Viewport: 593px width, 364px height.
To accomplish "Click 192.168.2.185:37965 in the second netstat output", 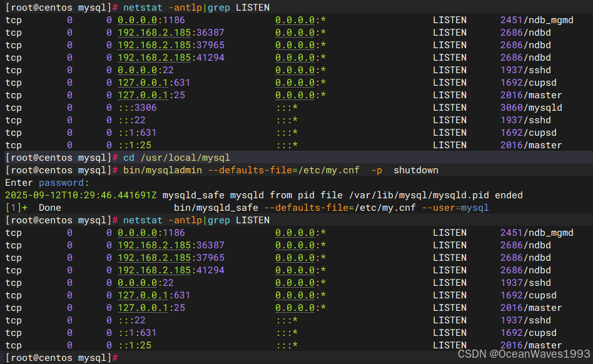I will [171, 258].
